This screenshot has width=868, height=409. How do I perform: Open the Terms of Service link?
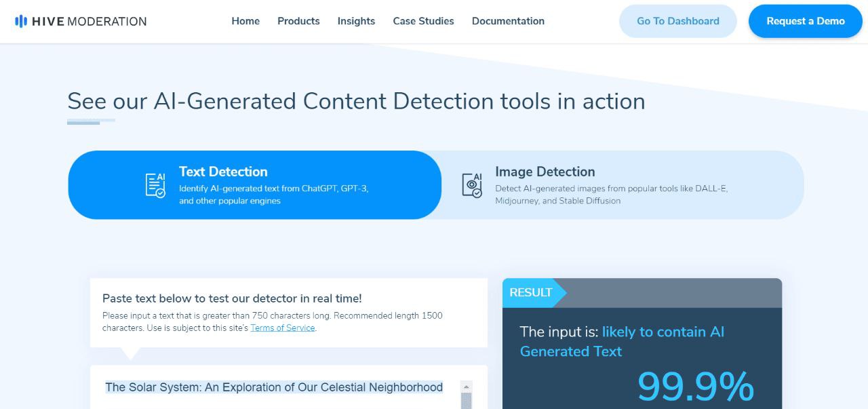pyautogui.click(x=283, y=328)
